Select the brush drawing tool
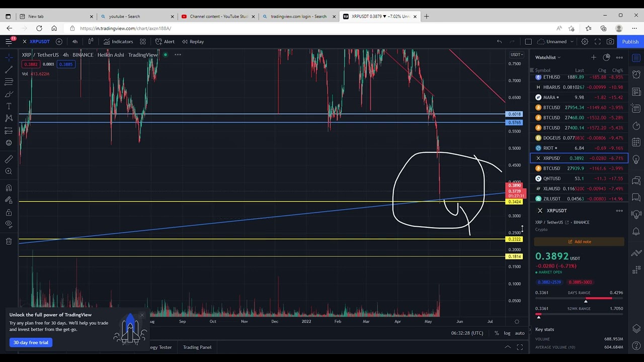 point(9,94)
